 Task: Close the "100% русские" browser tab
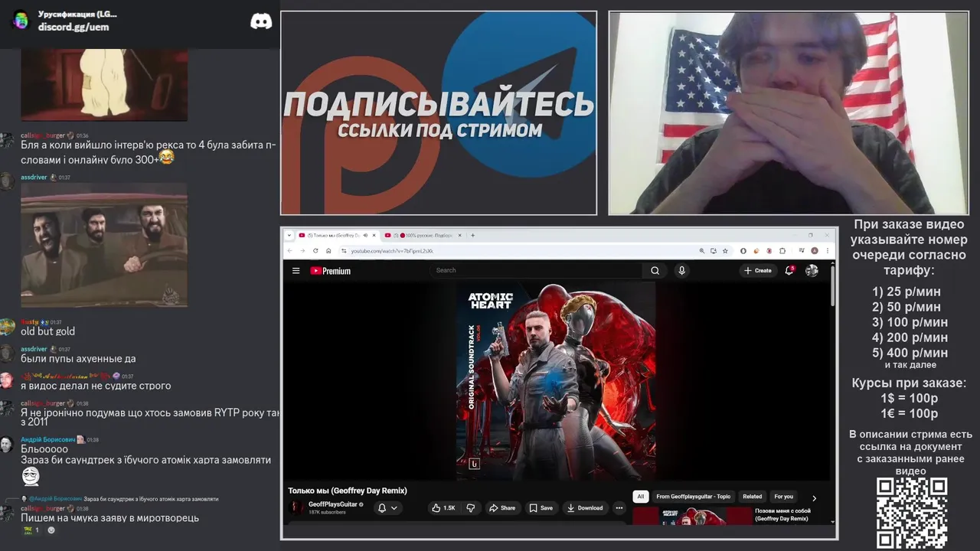(x=459, y=236)
